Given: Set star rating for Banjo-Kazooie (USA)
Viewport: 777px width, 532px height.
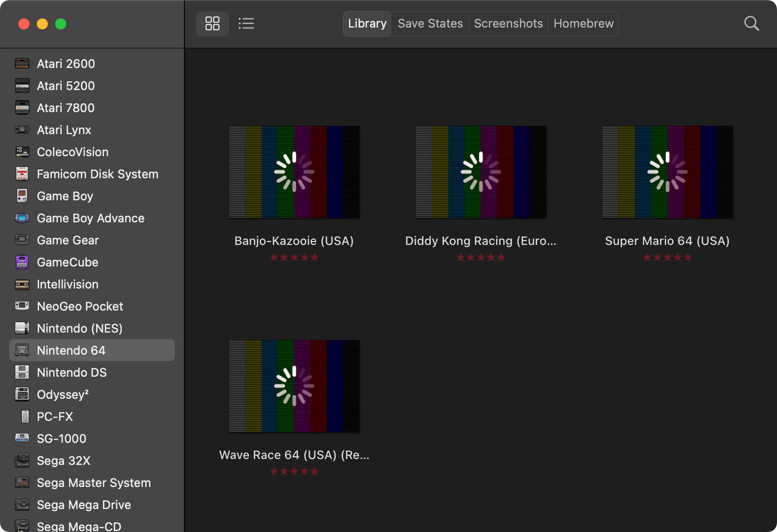Looking at the screenshot, I should coord(294,257).
